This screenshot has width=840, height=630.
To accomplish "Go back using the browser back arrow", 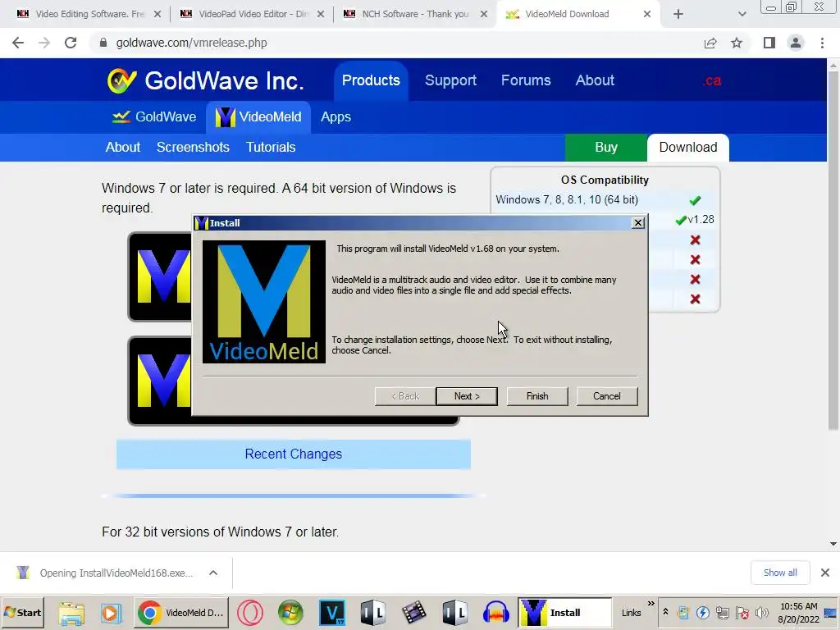I will click(x=18, y=43).
